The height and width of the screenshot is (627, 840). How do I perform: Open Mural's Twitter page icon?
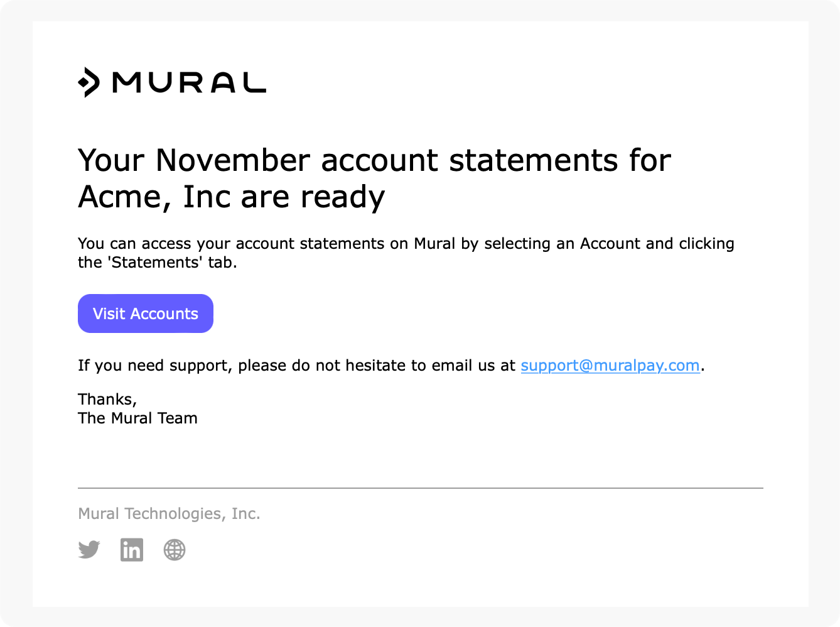pyautogui.click(x=89, y=550)
